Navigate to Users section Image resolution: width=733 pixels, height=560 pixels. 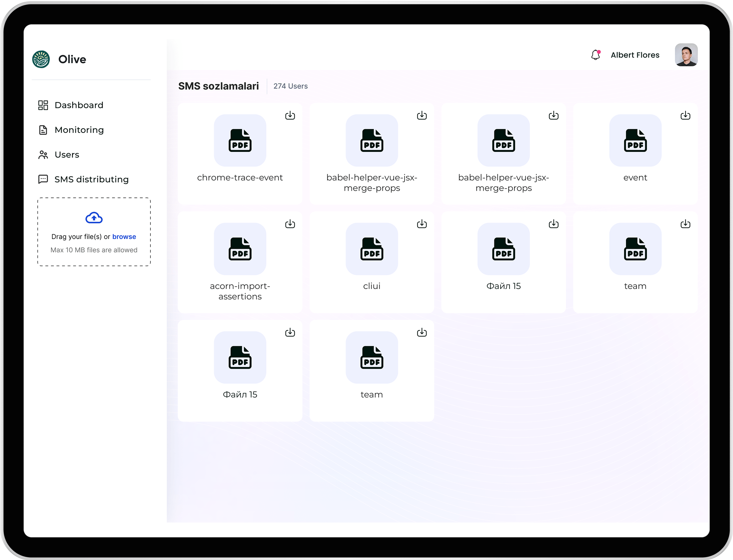(66, 155)
